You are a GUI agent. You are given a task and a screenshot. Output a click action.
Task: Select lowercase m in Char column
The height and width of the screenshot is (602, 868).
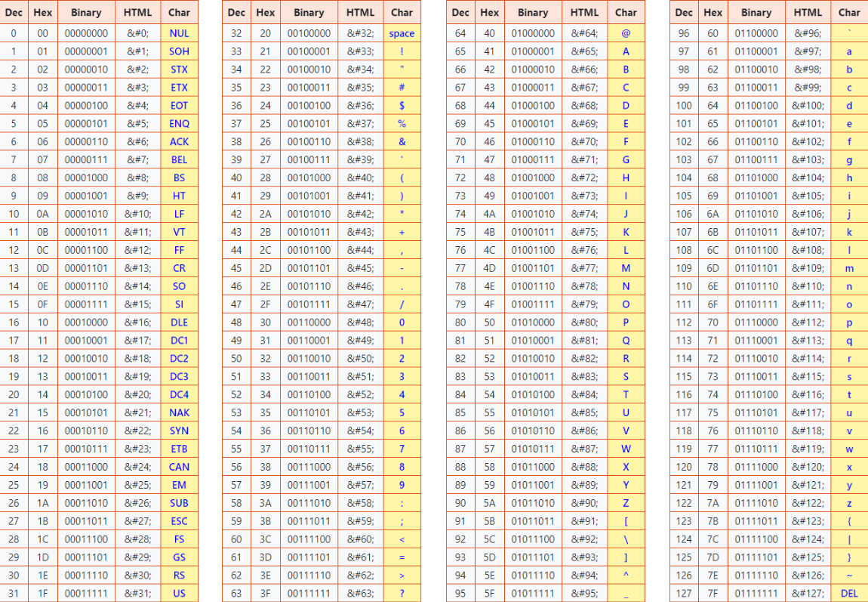(848, 268)
